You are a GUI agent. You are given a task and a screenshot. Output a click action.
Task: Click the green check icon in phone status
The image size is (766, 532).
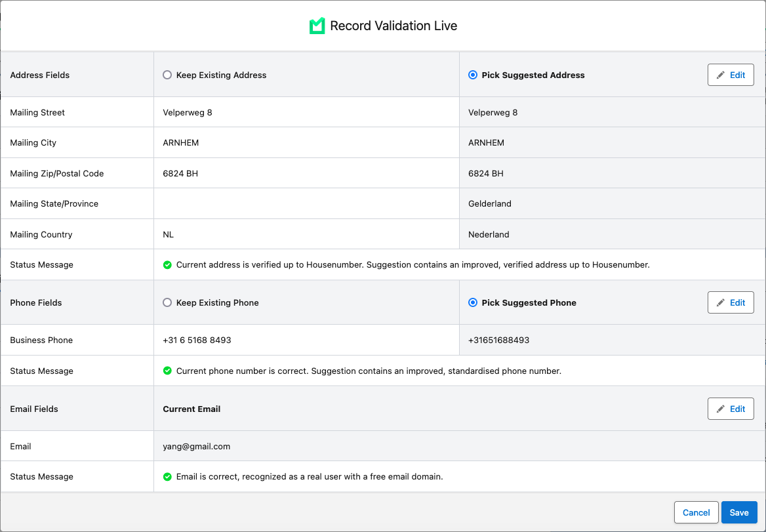(168, 371)
